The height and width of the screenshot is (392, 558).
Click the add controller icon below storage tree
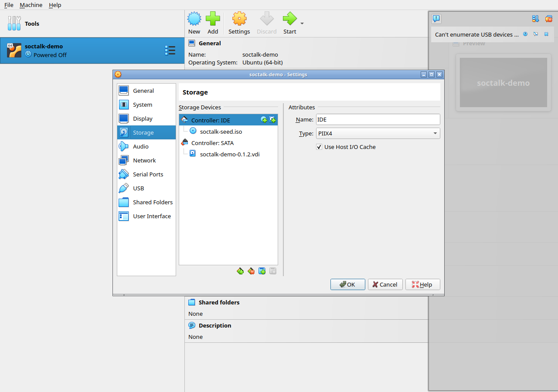tap(240, 271)
